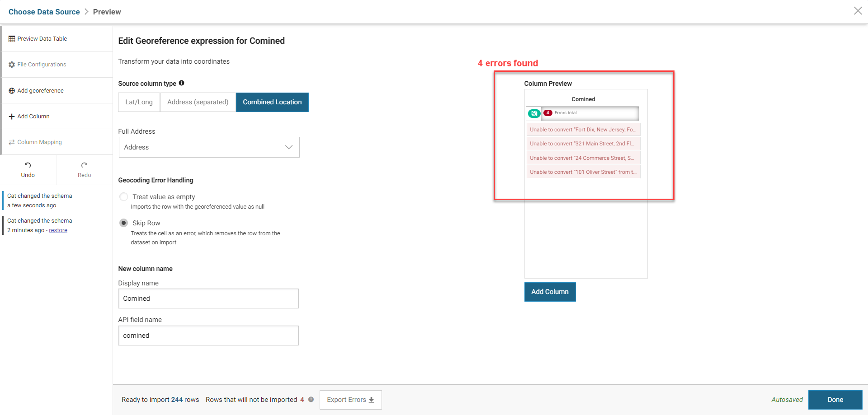Close the dialog with the X icon
Screen dimensions: 868x415
858,11
